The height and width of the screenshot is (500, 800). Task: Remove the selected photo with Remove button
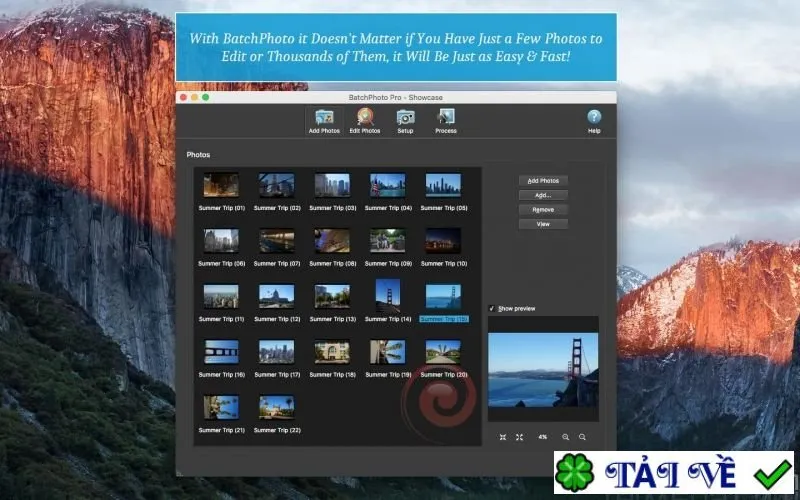(x=543, y=210)
